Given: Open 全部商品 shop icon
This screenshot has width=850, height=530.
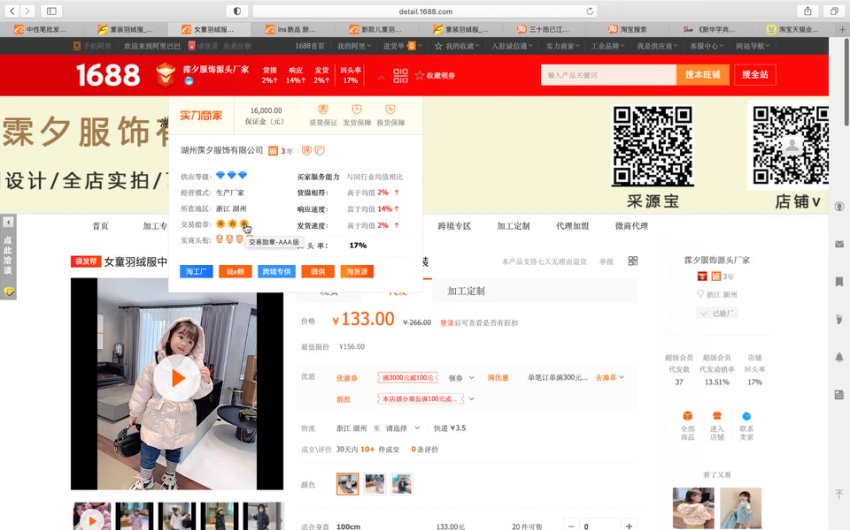Looking at the screenshot, I should pos(687,421).
